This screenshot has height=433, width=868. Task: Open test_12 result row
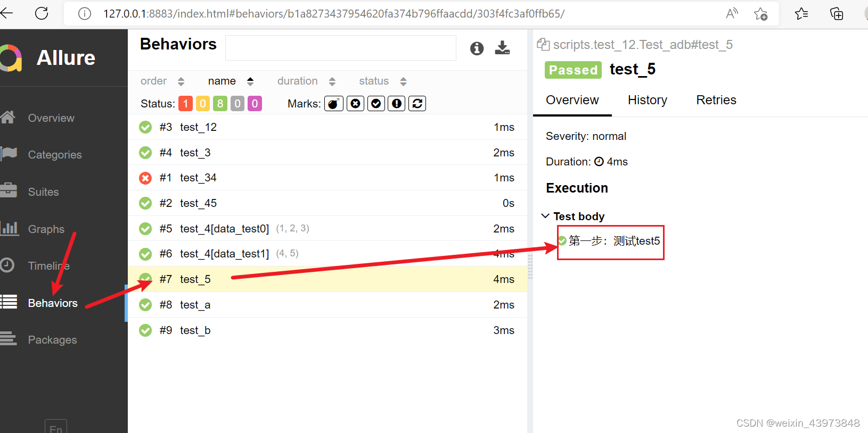[x=327, y=127]
